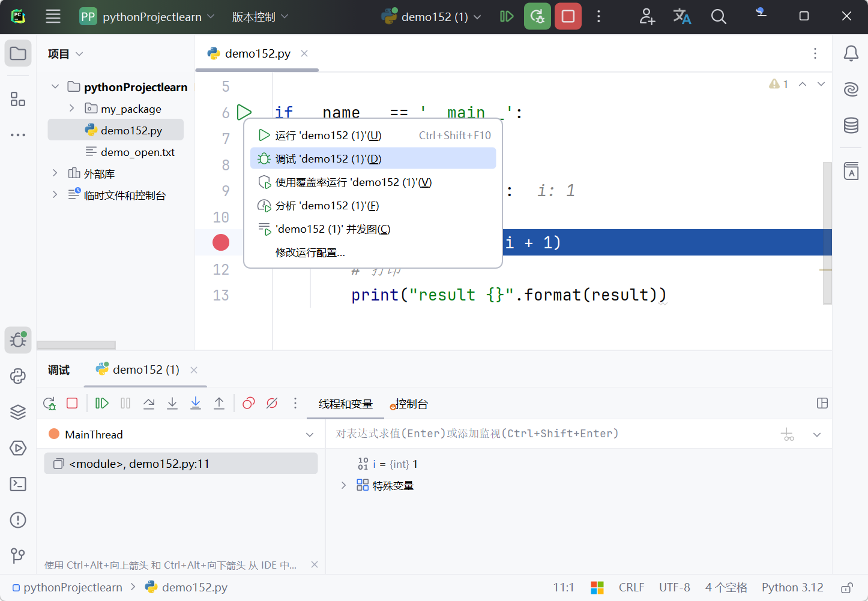
Task: Click the project panel horizontal scrollbar
Action: click(x=76, y=345)
